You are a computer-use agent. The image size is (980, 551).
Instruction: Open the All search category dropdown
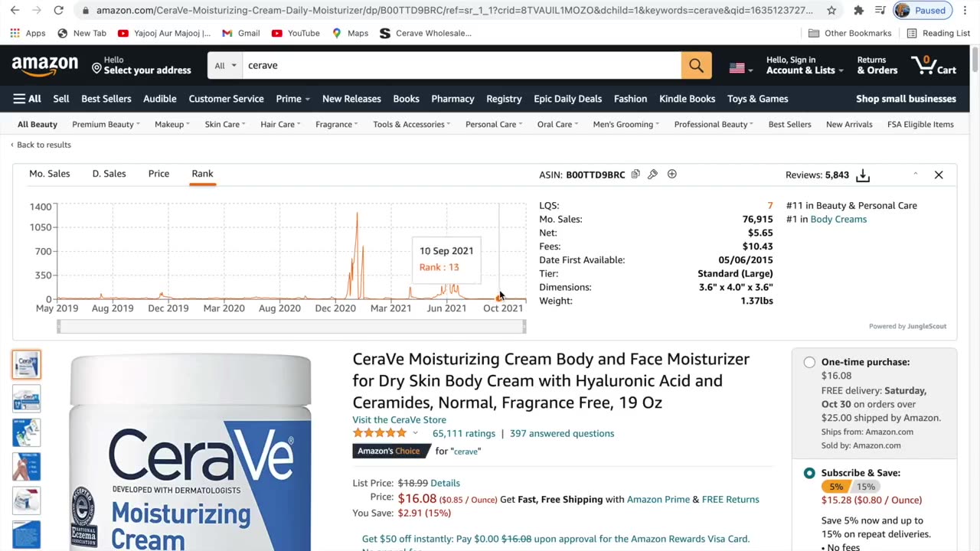click(225, 65)
